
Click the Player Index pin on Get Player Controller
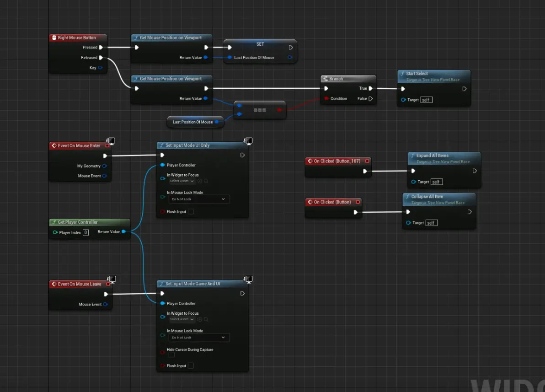point(55,232)
